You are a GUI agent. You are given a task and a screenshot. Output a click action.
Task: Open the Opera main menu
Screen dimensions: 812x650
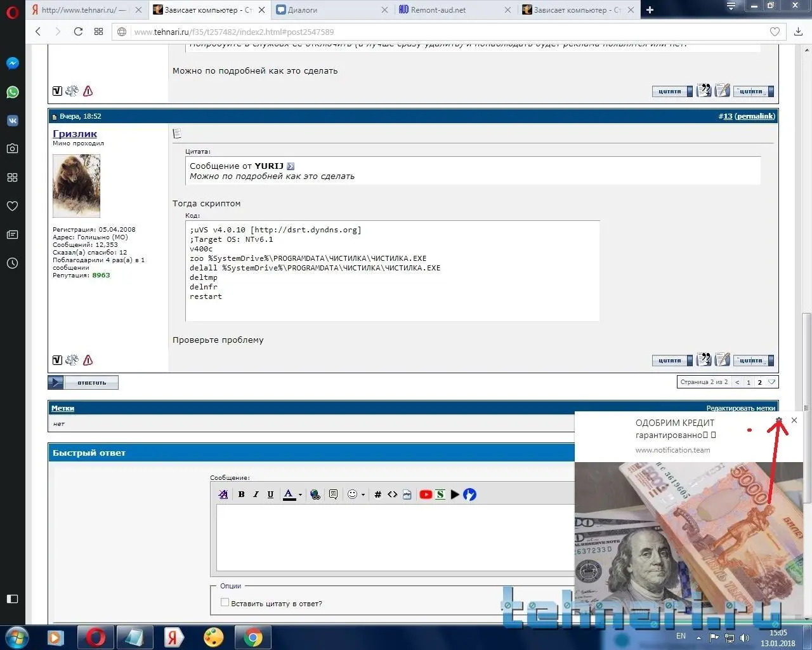pos(13,11)
